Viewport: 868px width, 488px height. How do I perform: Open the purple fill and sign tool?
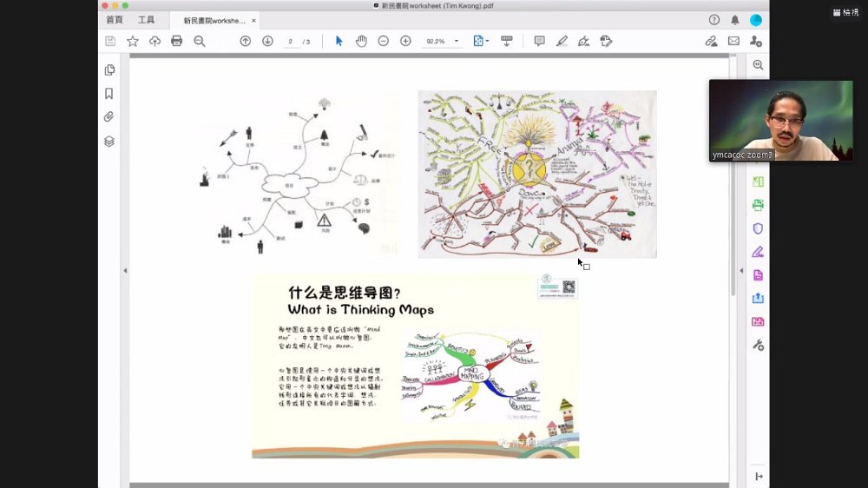758,252
